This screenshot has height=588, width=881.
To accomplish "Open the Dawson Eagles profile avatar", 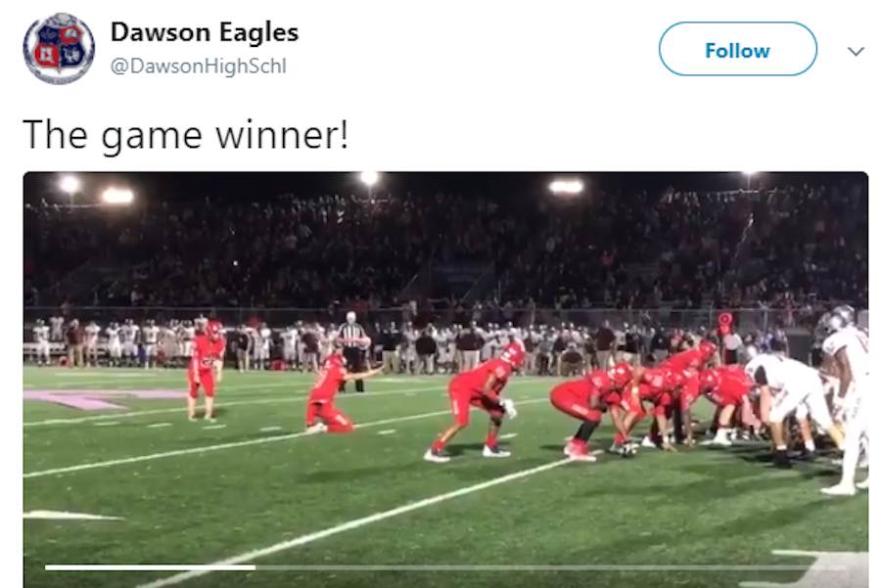I will click(59, 49).
